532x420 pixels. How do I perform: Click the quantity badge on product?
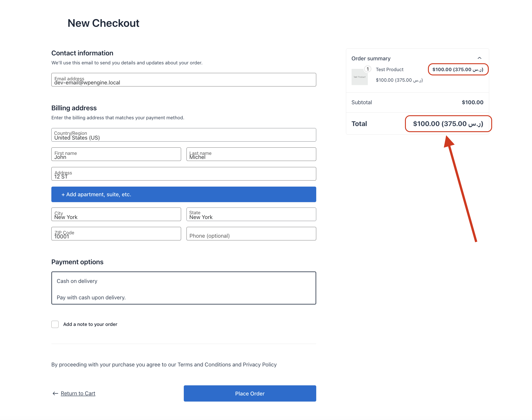click(368, 69)
